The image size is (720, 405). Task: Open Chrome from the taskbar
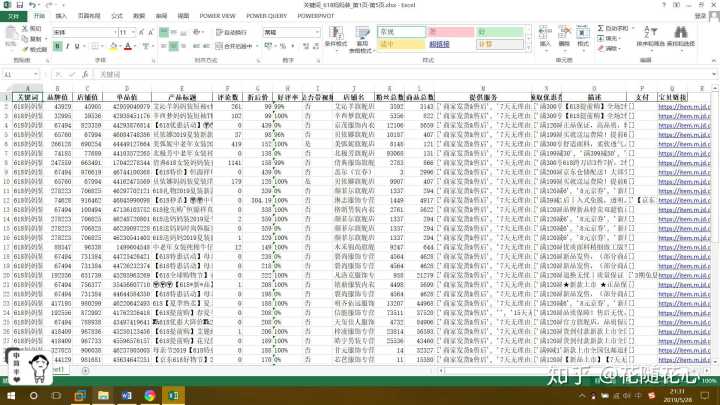tap(150, 395)
